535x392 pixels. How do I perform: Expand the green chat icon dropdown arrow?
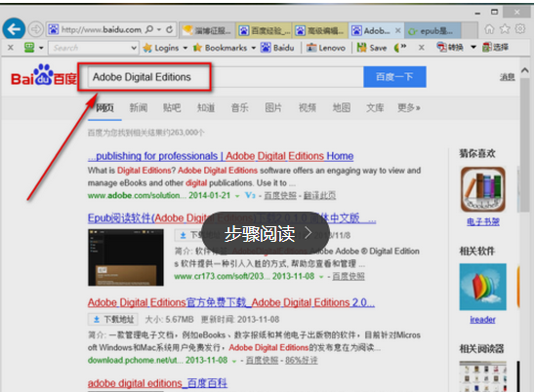click(x=41, y=48)
